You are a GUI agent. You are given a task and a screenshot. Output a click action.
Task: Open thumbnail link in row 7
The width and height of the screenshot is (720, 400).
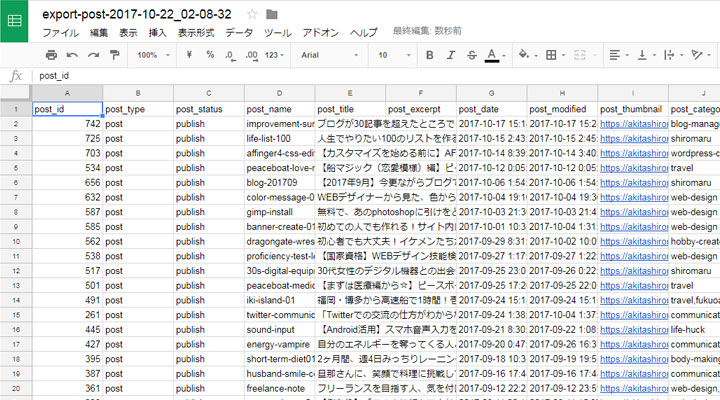click(x=634, y=197)
